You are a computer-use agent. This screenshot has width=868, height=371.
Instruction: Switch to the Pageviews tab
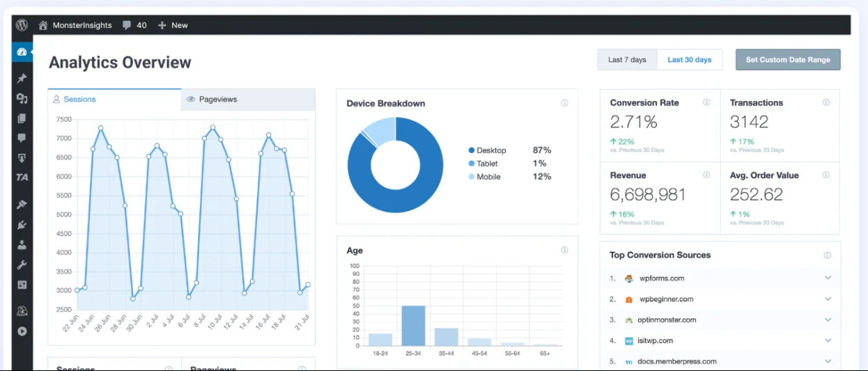[x=248, y=100]
